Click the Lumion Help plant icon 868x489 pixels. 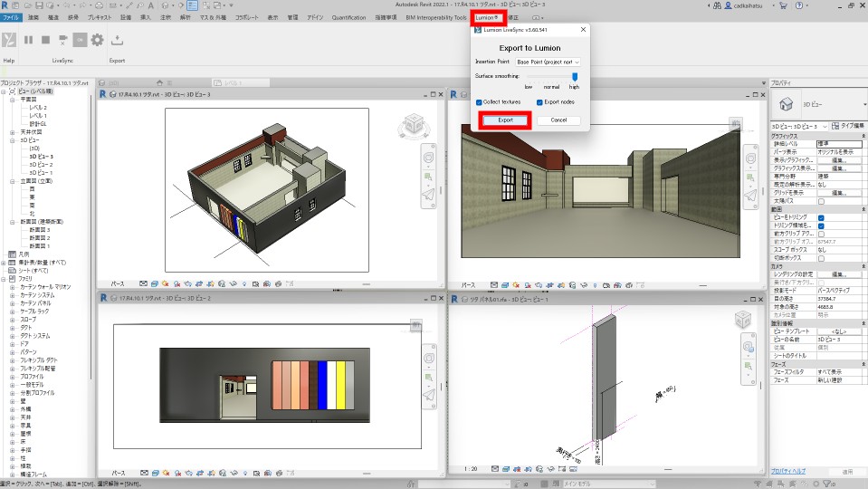click(9, 40)
